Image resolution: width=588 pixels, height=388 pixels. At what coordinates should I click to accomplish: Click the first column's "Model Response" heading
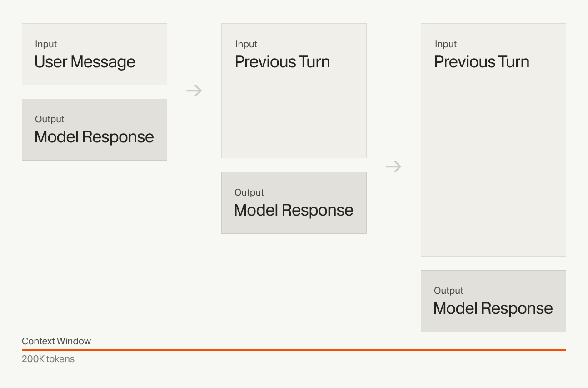(x=94, y=137)
